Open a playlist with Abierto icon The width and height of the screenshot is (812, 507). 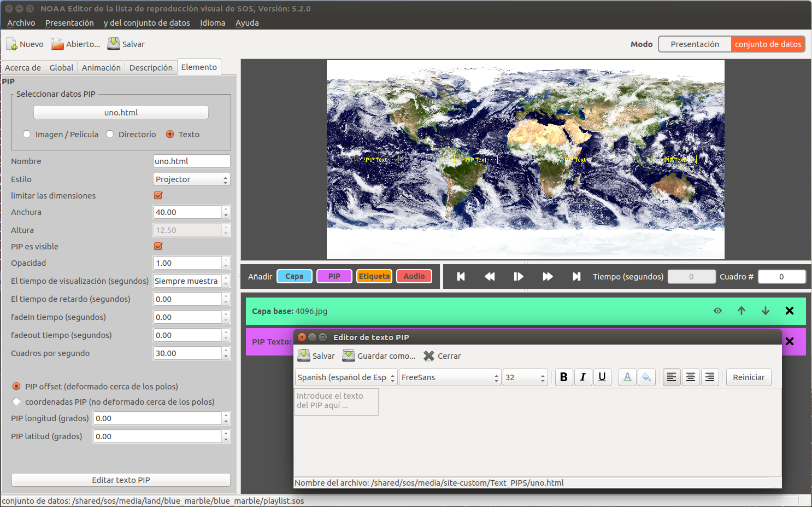[x=57, y=44]
